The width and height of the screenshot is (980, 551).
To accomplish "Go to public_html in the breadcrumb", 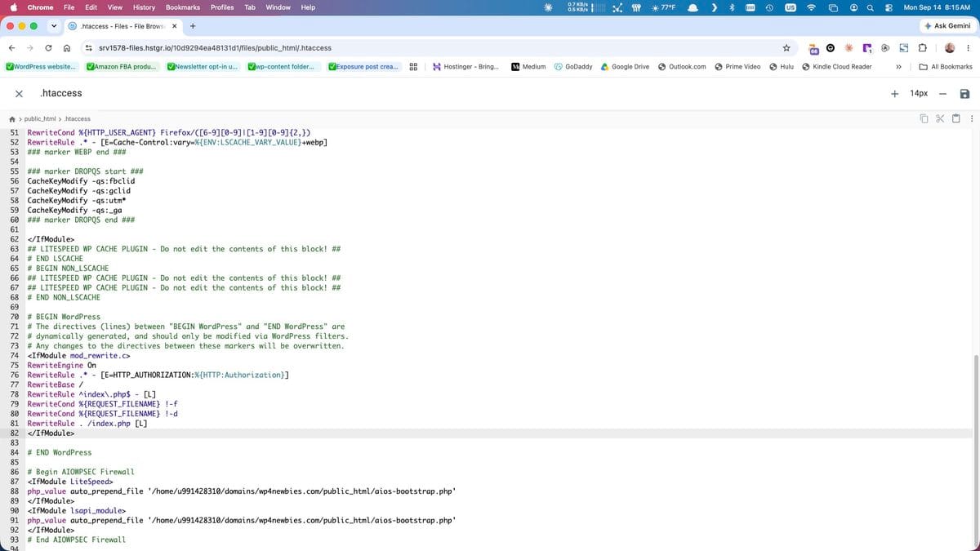I will click(40, 119).
